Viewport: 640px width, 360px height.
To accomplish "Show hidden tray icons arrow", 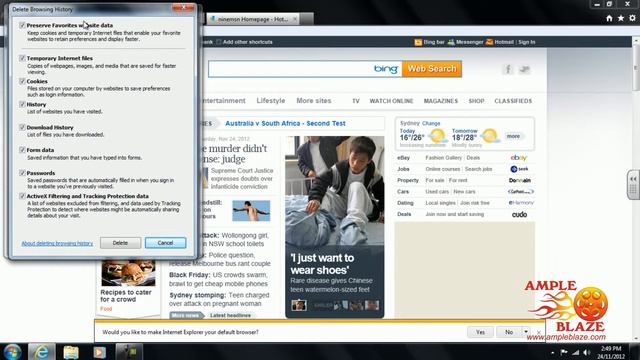I will tap(552, 352).
